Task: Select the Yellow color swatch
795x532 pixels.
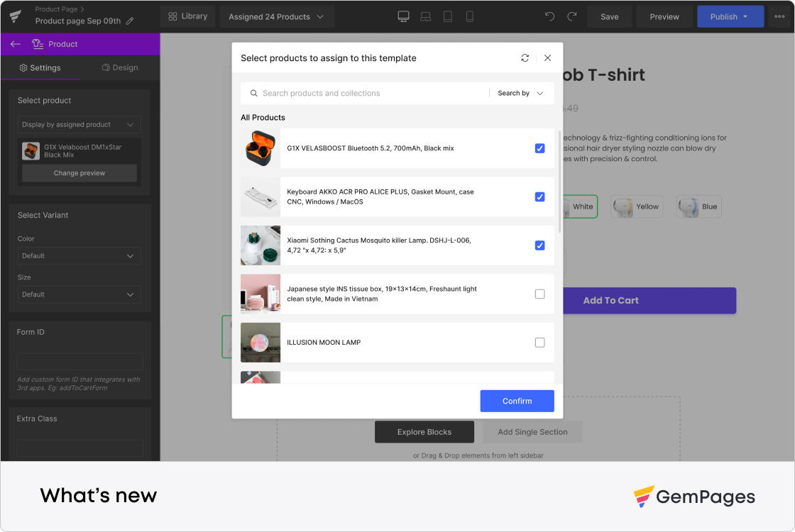Action: [637, 206]
